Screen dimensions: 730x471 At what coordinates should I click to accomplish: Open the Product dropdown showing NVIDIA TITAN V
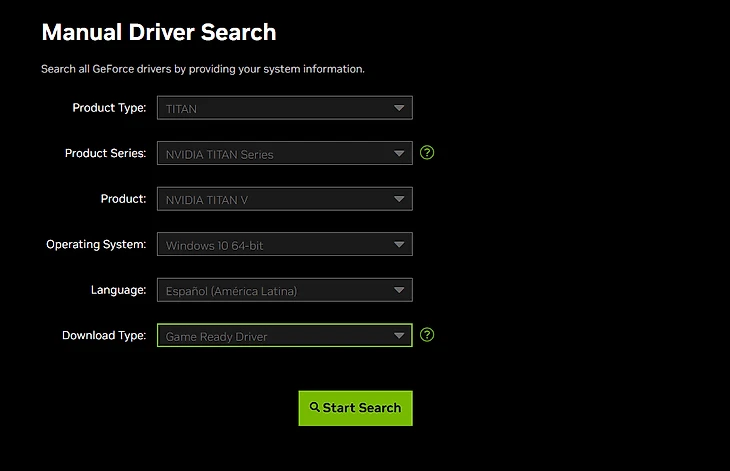click(284, 199)
